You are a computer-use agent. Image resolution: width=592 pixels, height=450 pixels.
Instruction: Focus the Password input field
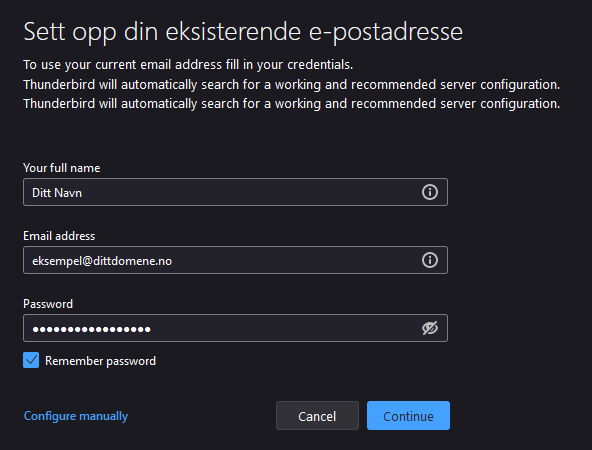click(235, 328)
